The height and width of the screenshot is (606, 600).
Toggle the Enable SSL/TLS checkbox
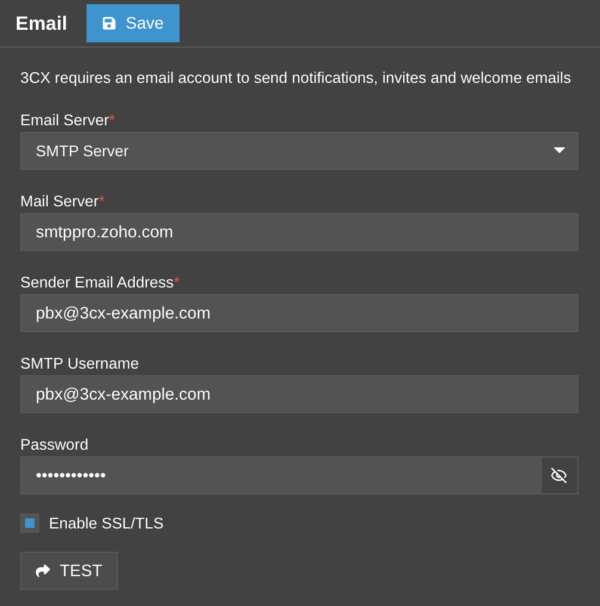(x=30, y=523)
